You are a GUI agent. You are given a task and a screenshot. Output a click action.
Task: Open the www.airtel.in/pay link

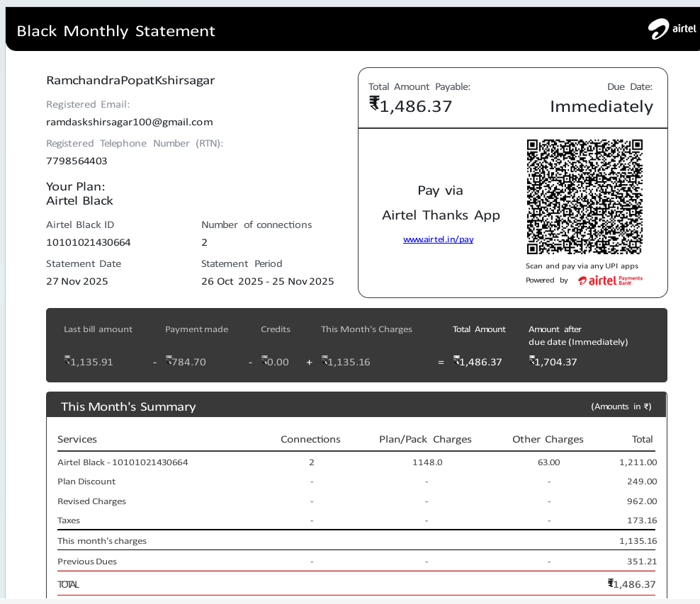point(438,239)
